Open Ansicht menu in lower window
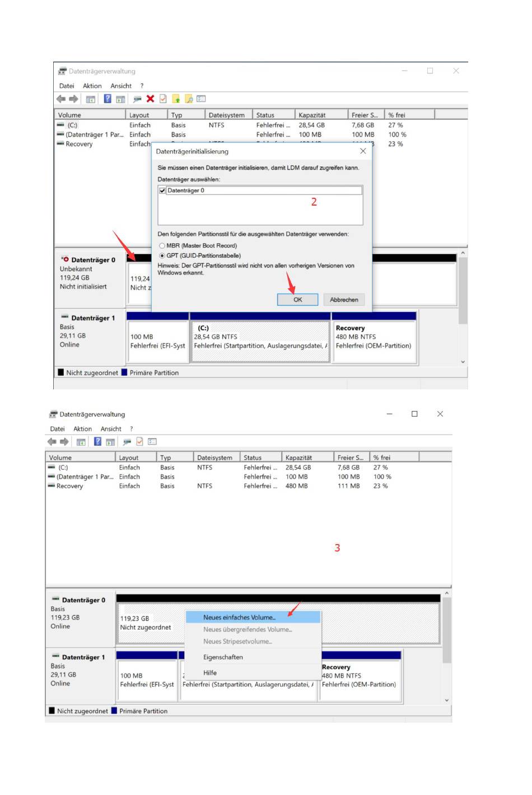Image resolution: width=532 pixels, height=795 pixels. click(x=111, y=429)
